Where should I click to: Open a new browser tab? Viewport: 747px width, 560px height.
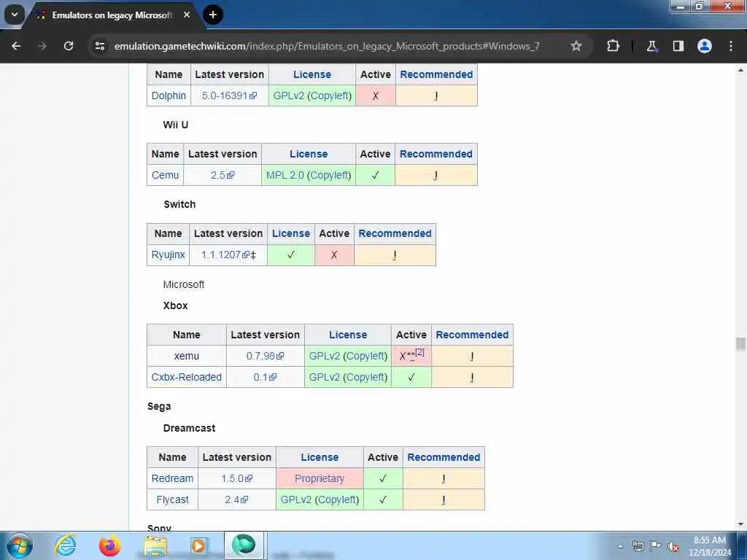213,15
